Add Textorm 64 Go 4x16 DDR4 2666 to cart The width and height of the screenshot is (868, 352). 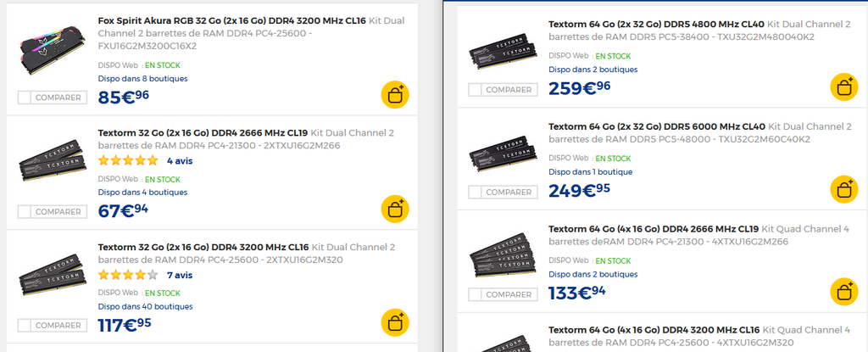coord(844,292)
